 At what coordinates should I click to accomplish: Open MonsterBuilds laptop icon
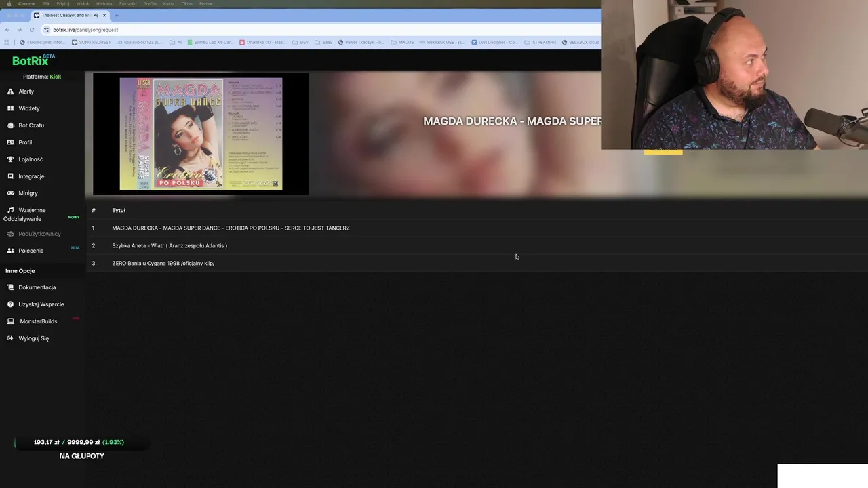[10, 321]
